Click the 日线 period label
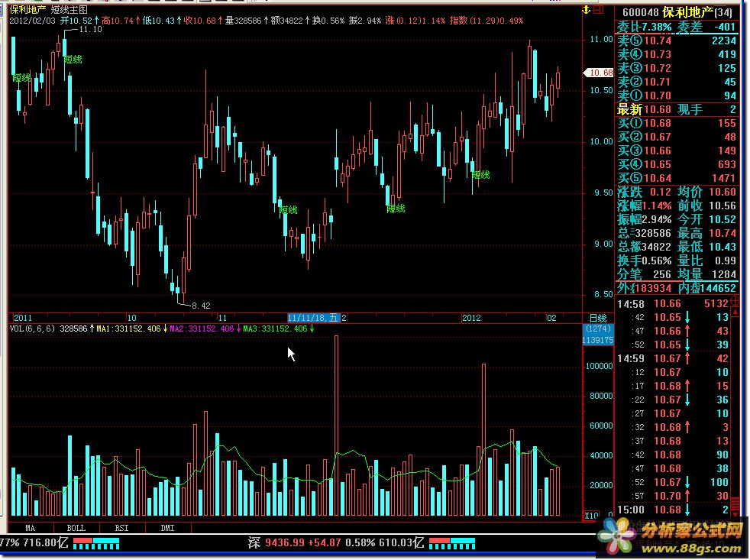750x560 pixels. 598,319
